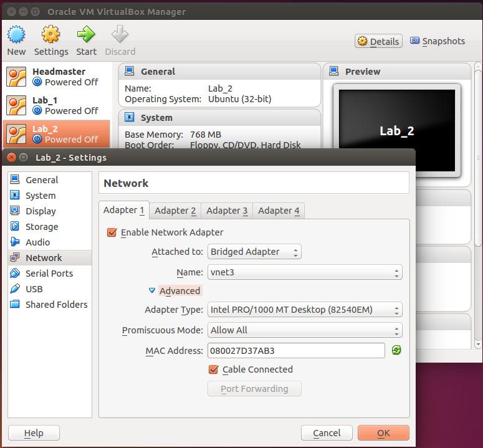The width and height of the screenshot is (483, 448).
Task: Click the USB icon in settings sidebar
Action: click(x=15, y=289)
